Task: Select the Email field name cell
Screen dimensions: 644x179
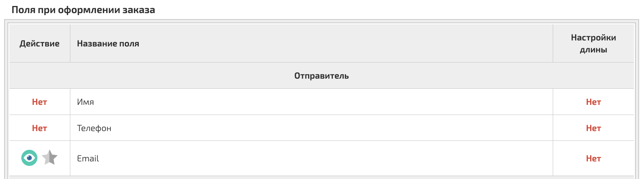Action: (88, 158)
